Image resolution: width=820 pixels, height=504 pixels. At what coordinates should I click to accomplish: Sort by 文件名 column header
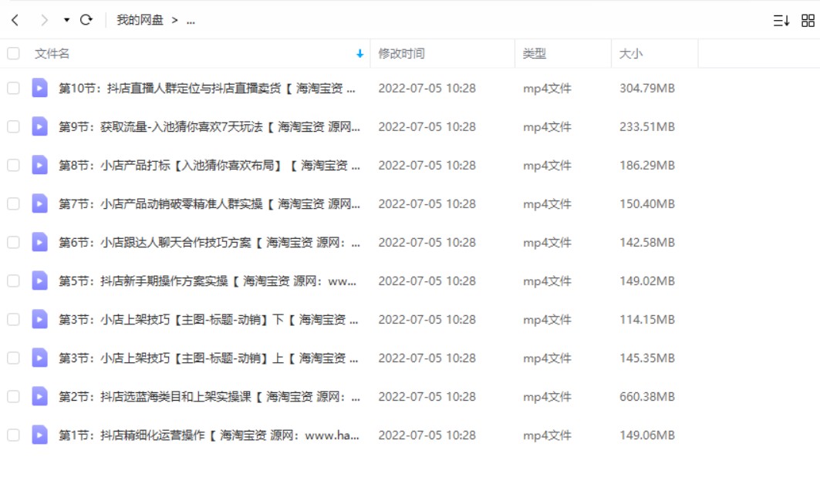click(x=52, y=53)
